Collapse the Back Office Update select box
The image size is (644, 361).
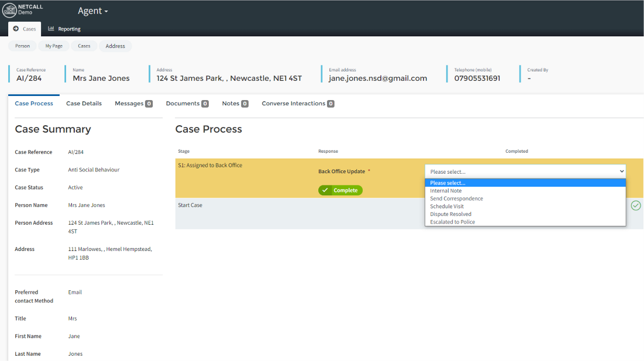(525, 171)
